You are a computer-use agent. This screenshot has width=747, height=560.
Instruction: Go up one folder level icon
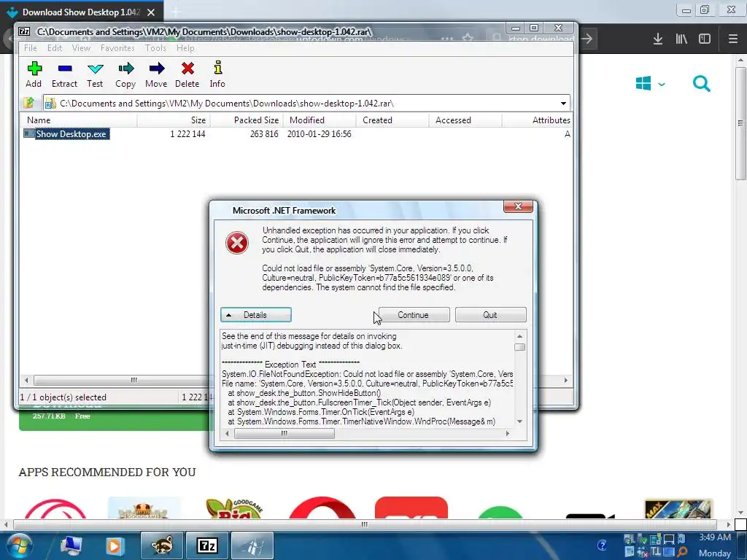click(29, 103)
